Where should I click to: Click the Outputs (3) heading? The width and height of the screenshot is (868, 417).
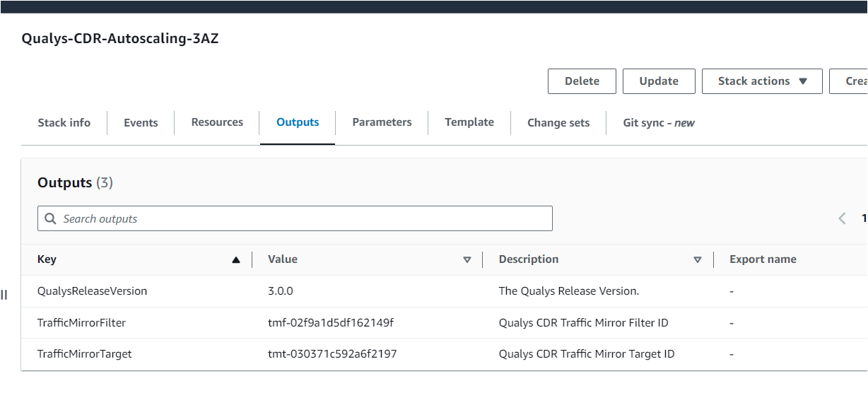coord(75,182)
